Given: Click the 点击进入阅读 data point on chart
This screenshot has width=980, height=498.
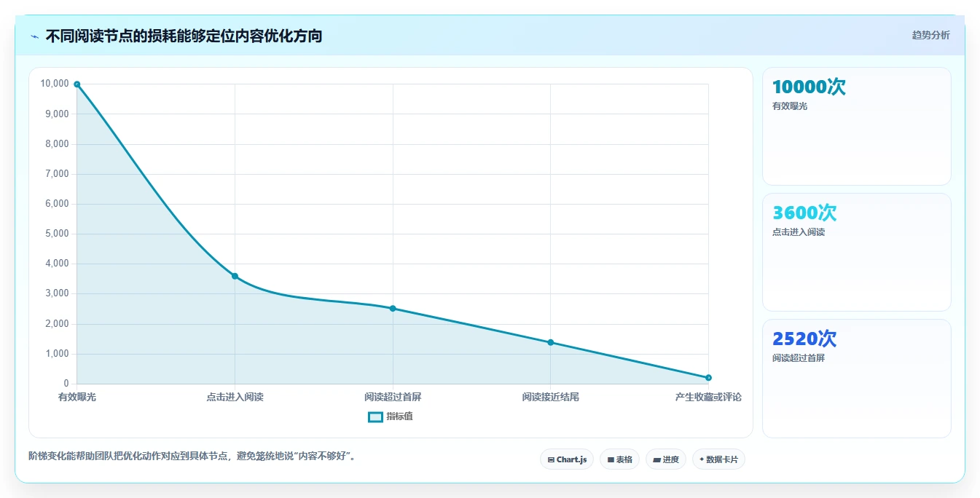Looking at the screenshot, I should [x=235, y=276].
